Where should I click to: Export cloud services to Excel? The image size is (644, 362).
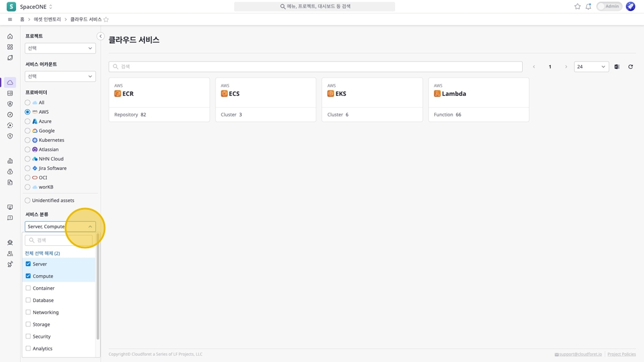617,67
